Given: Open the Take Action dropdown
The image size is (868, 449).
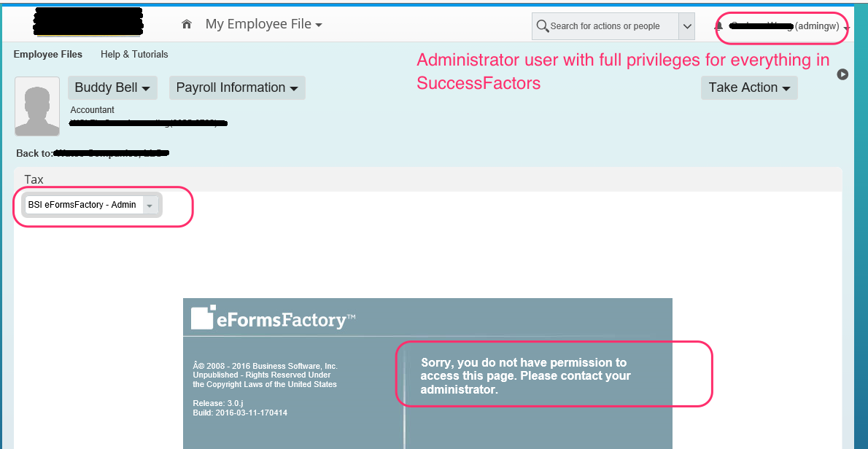Looking at the screenshot, I should 749,88.
